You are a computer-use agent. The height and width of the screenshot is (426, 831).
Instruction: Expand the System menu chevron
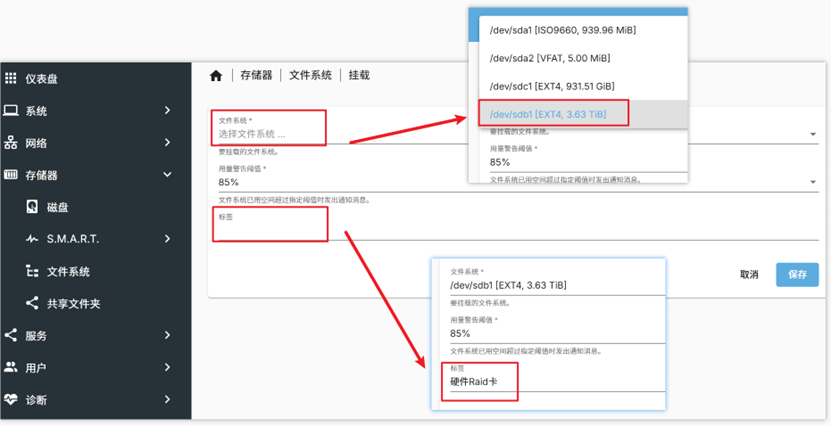tap(167, 111)
